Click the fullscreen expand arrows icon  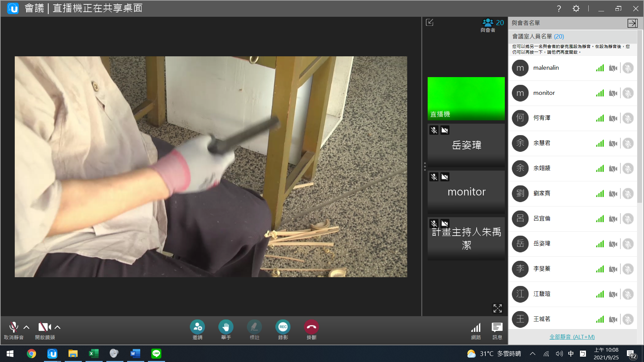tap(497, 308)
